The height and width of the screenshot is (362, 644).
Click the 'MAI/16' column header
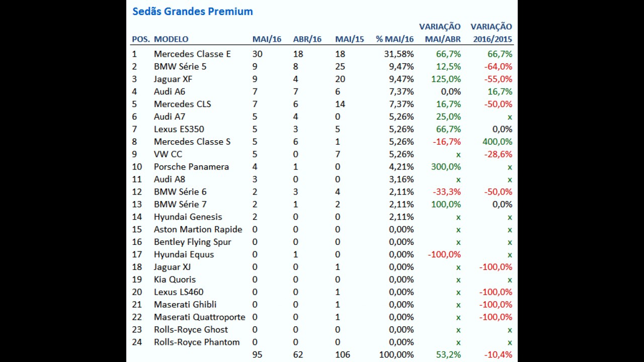coord(267,39)
